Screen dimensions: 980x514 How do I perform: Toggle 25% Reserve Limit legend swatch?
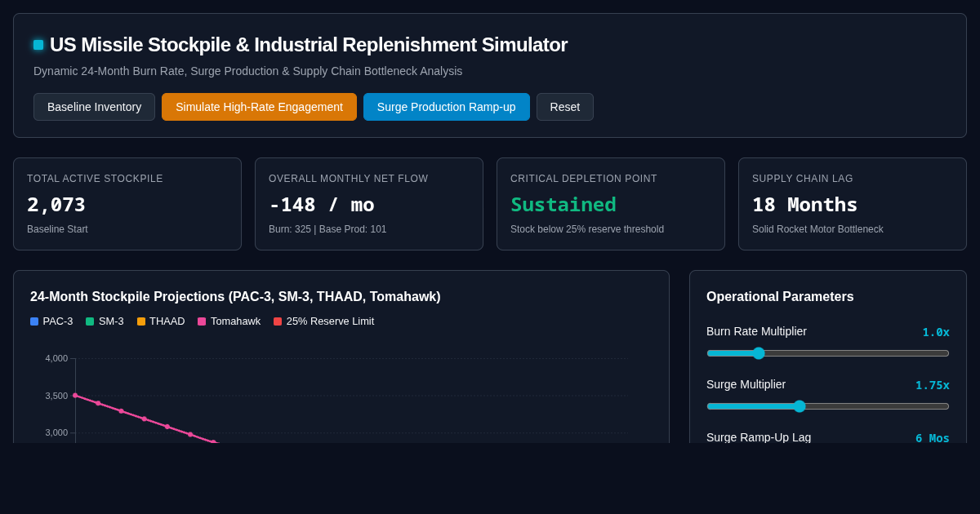click(278, 321)
